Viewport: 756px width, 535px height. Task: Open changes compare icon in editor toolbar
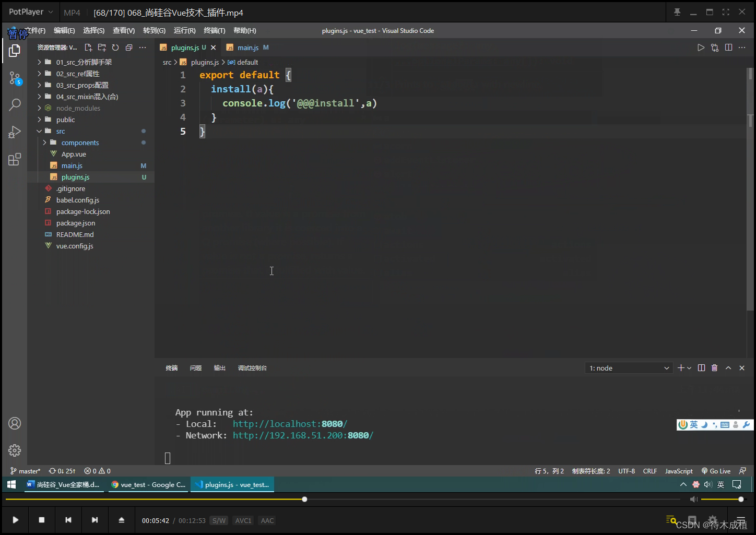point(715,47)
